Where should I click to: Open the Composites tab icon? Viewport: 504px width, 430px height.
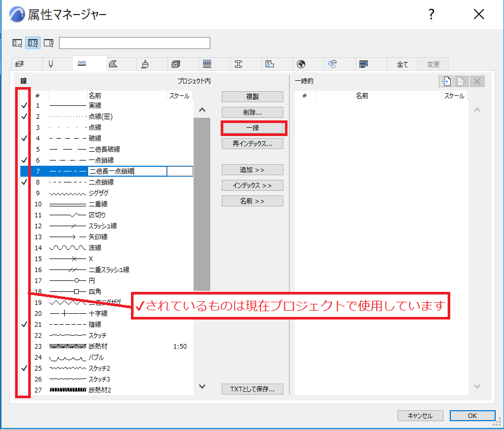[207, 64]
